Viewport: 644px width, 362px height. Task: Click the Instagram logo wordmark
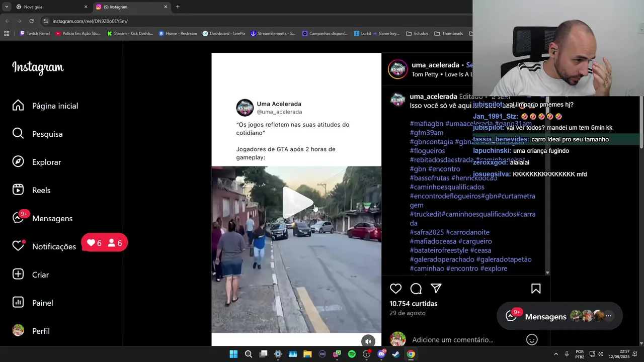coord(38,67)
